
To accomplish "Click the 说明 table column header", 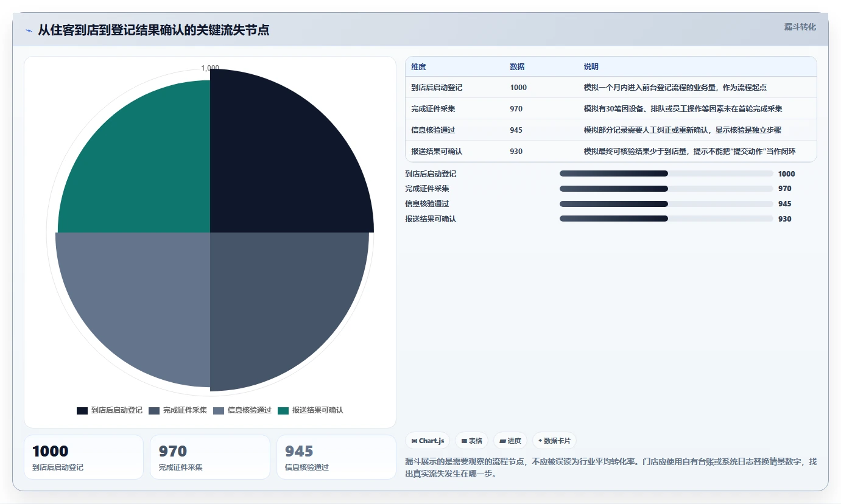I will 591,67.
